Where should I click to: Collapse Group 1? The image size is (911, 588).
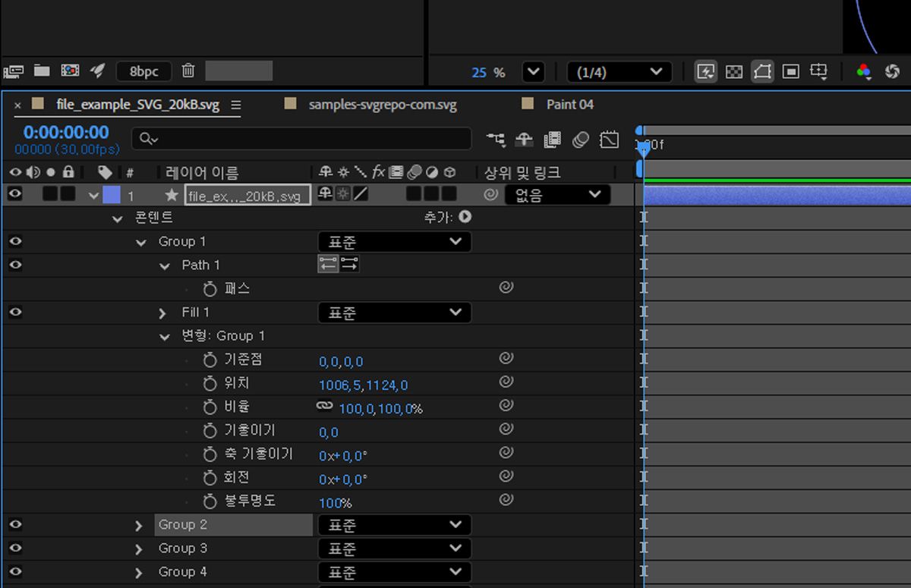coord(140,243)
